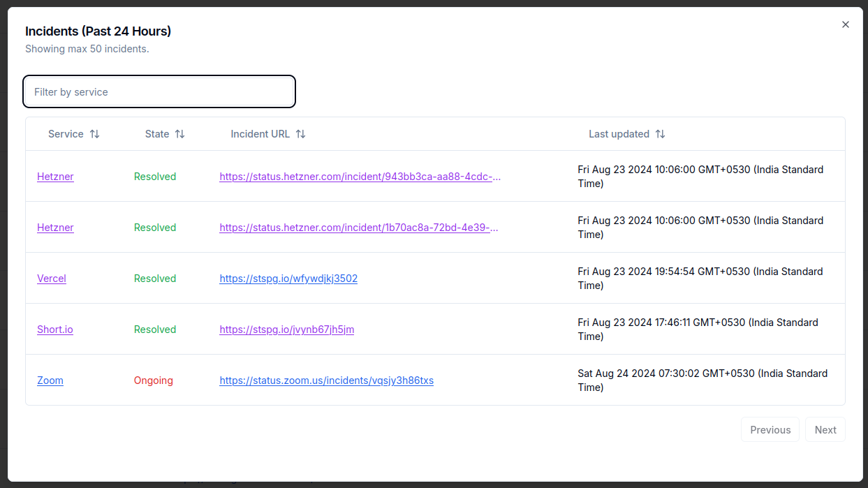The image size is (868, 488).
Task: Select Resolved state in 1b70ac8a Hetzner row
Action: [155, 228]
